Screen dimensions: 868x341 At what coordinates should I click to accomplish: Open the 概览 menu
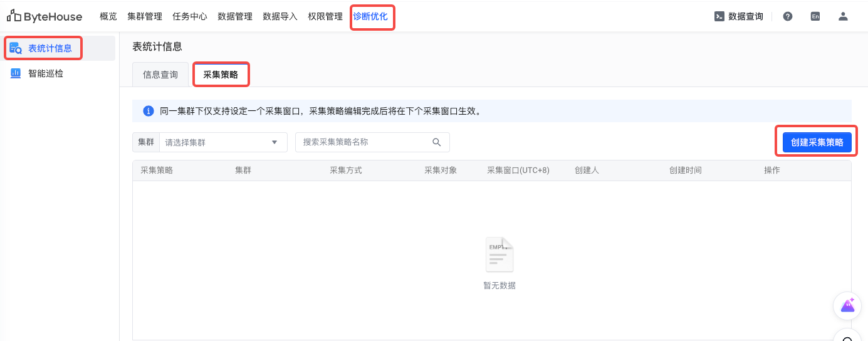click(x=108, y=17)
